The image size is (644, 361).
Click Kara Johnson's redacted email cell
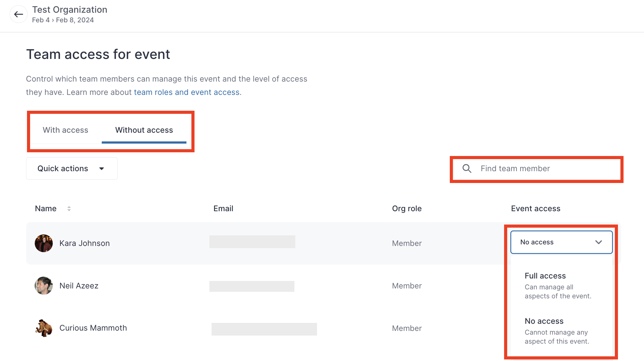point(252,242)
